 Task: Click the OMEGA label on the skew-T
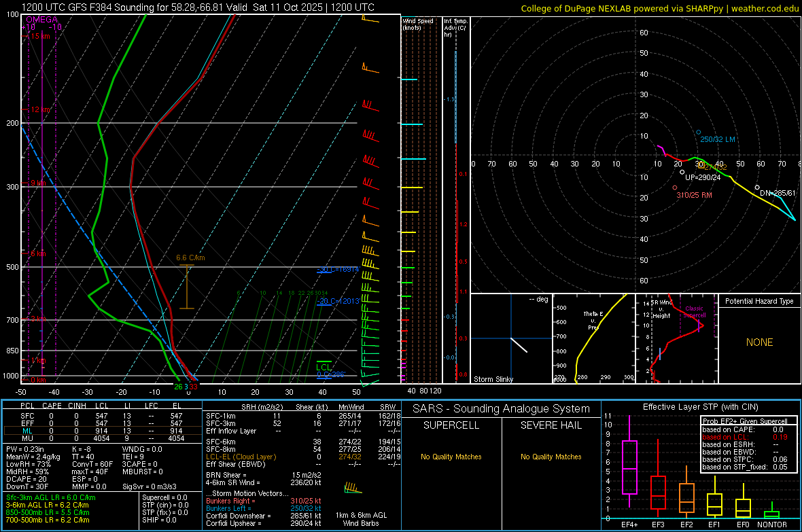click(41, 20)
